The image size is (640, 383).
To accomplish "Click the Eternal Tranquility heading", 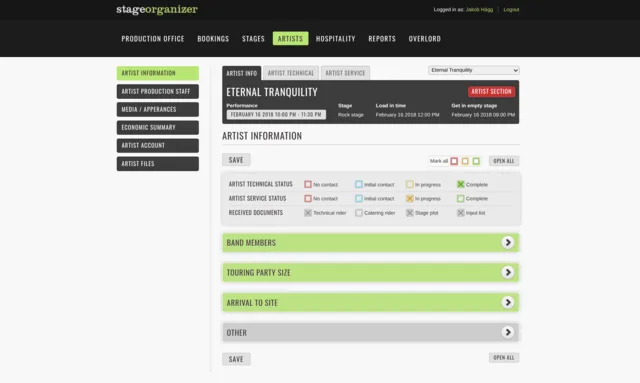I will click(x=272, y=92).
